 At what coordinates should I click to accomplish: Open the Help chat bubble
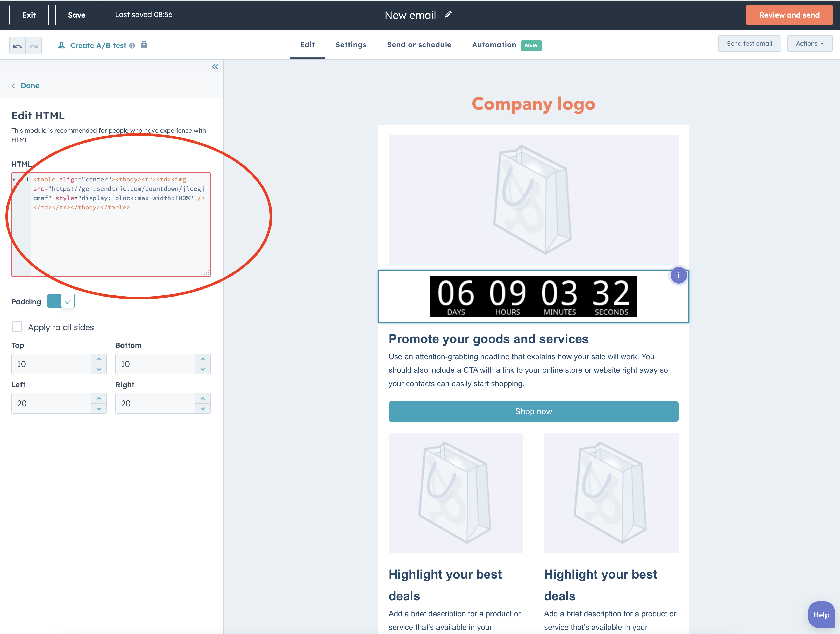(x=821, y=615)
